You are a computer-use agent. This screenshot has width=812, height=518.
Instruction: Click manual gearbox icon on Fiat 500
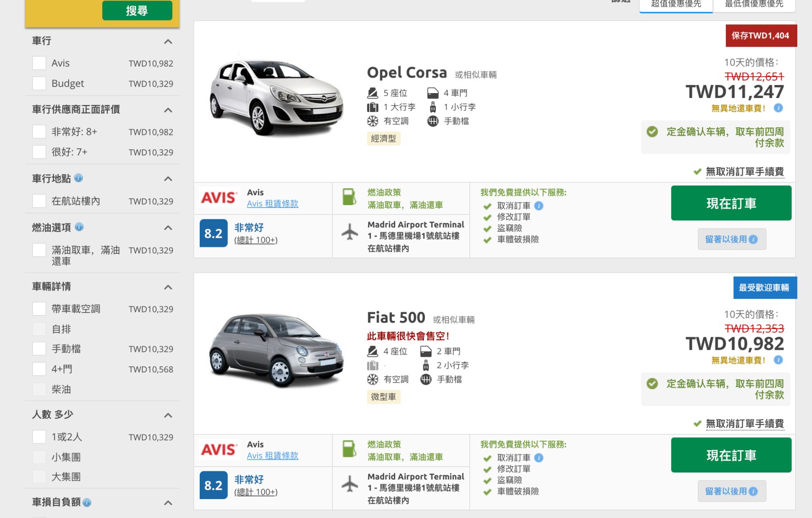[426, 379]
